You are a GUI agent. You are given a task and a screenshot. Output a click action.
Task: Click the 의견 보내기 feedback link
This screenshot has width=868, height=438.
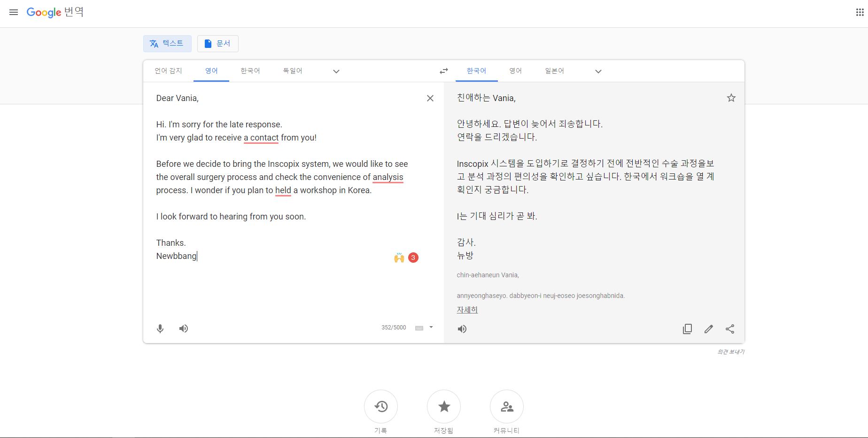(x=730, y=352)
